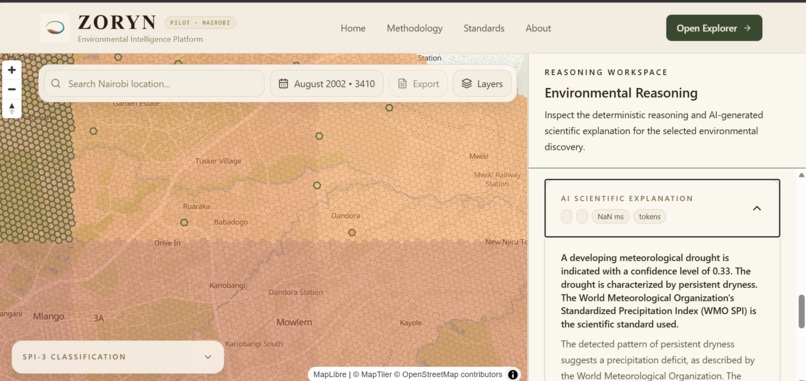Open the MapTiler attribution link
Screen dimensions: 806x381
[x=372, y=374]
